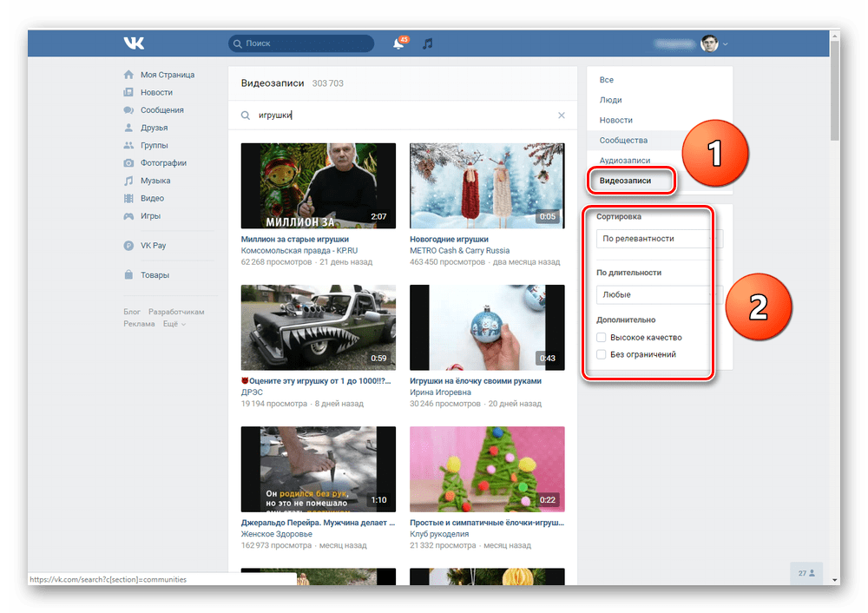Click the Друзья person icon
This screenshot has height=613, width=868.
tap(128, 128)
